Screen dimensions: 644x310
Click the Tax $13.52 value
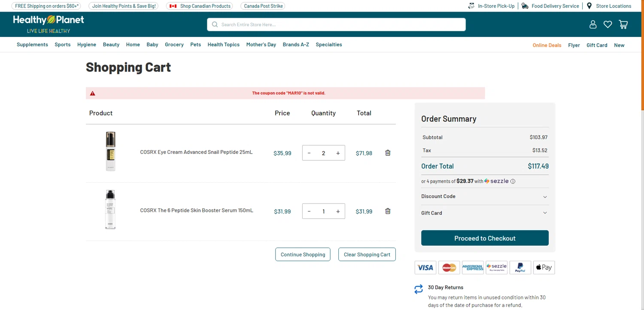click(540, 150)
